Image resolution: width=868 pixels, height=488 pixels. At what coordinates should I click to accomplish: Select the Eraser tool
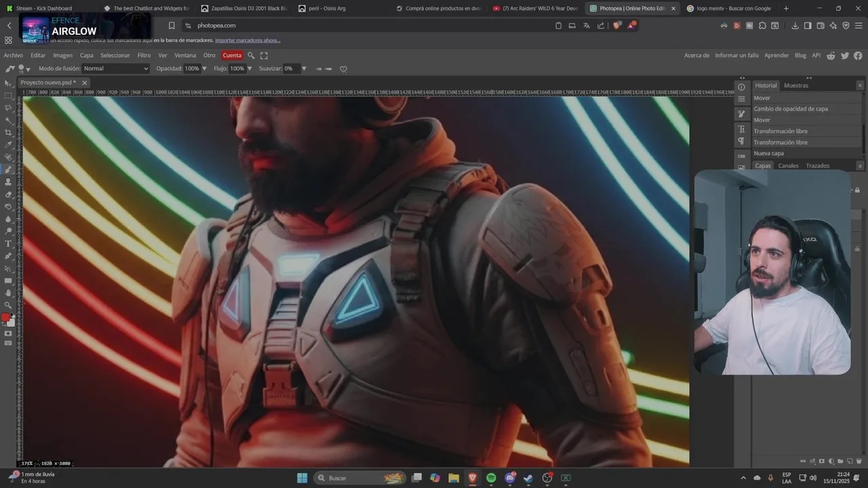8,194
